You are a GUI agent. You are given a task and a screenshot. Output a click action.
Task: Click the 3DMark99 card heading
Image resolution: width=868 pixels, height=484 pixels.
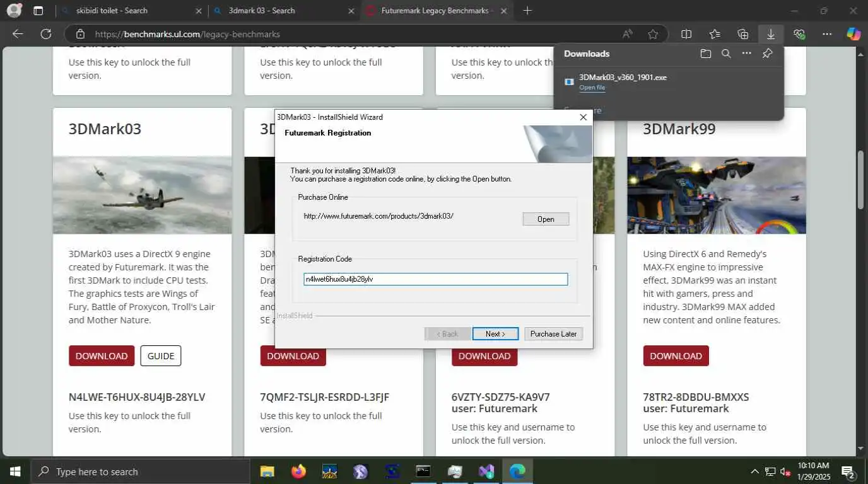[x=679, y=129]
